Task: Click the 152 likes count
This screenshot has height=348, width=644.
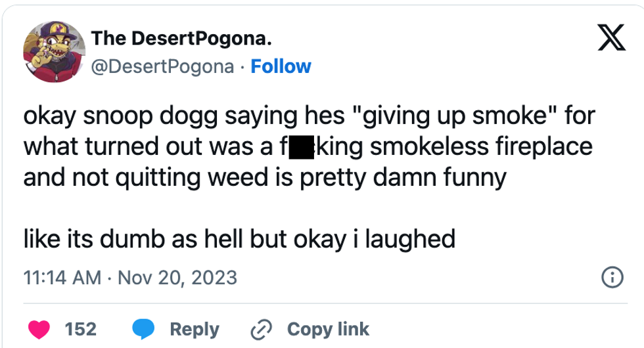Action: [81, 328]
